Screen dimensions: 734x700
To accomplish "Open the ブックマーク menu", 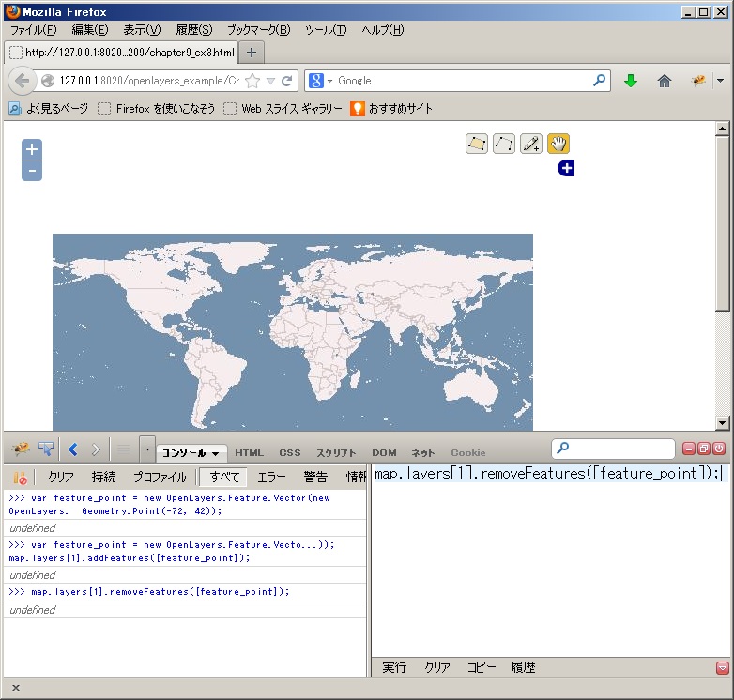I will [x=259, y=30].
